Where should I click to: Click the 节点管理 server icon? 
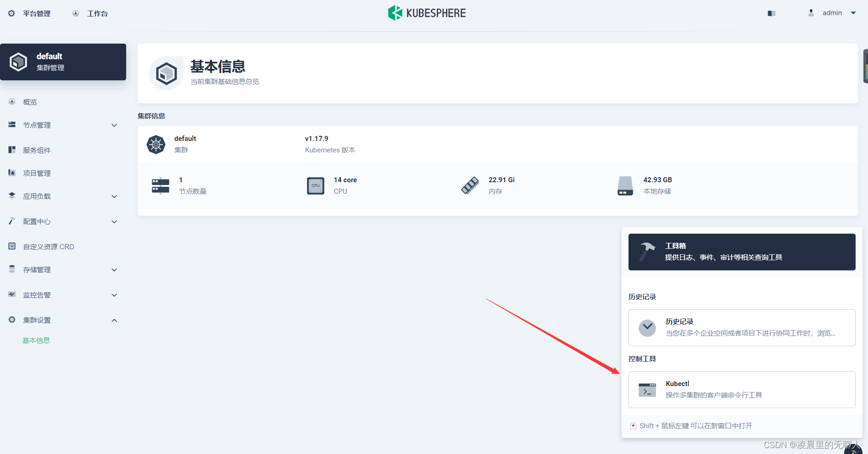pos(12,124)
